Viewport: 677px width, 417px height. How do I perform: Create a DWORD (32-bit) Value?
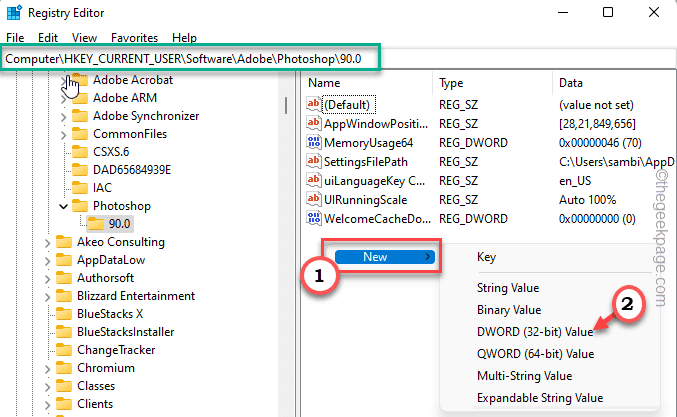click(535, 332)
